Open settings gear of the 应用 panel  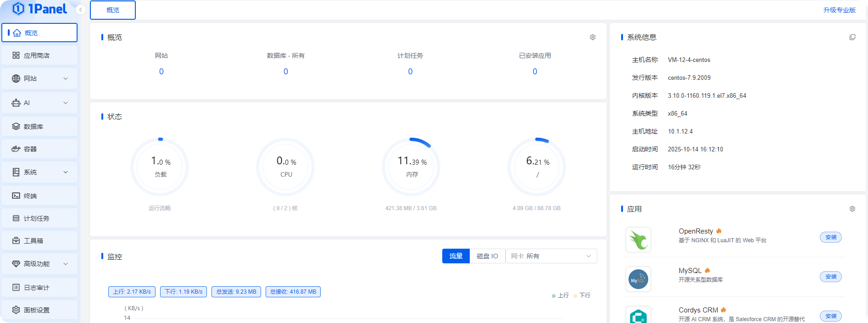[852, 209]
